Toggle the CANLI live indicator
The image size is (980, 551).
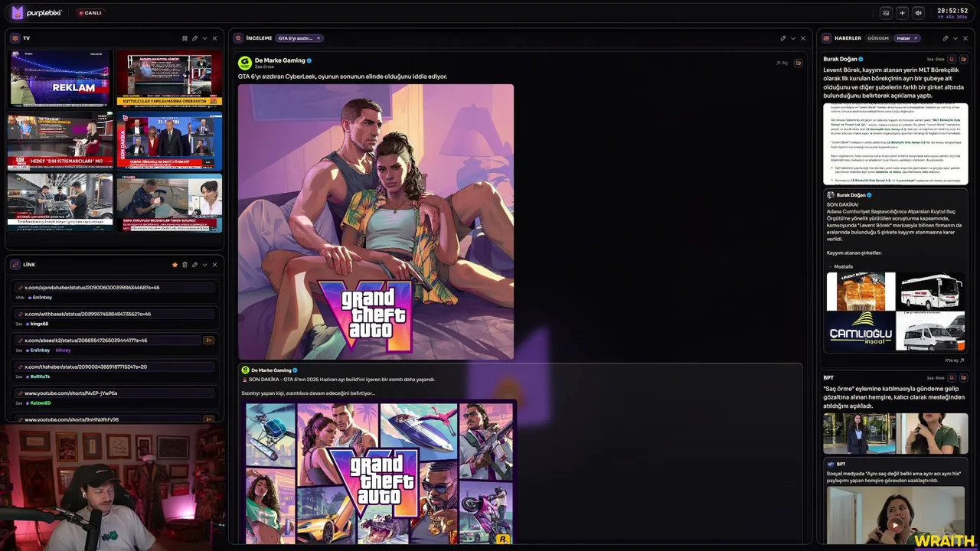click(90, 13)
